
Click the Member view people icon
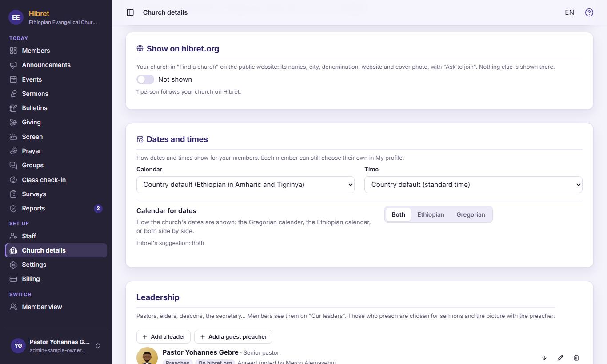pyautogui.click(x=13, y=307)
